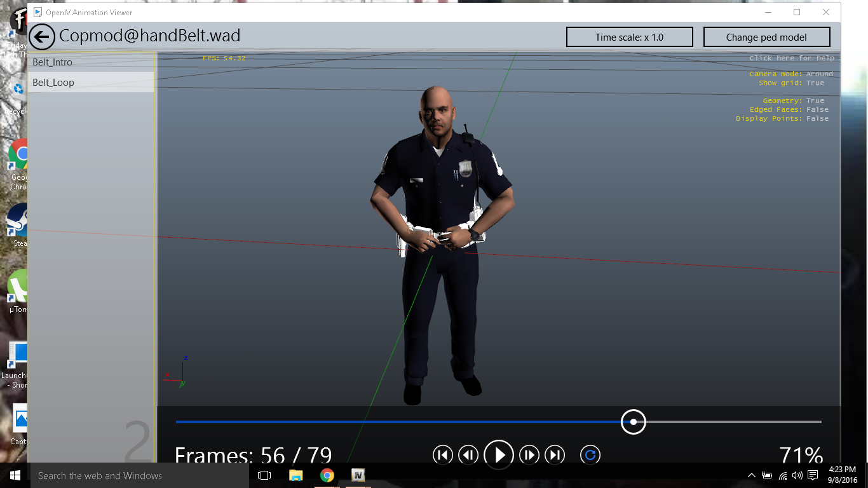Click the Change ped model button

point(766,37)
